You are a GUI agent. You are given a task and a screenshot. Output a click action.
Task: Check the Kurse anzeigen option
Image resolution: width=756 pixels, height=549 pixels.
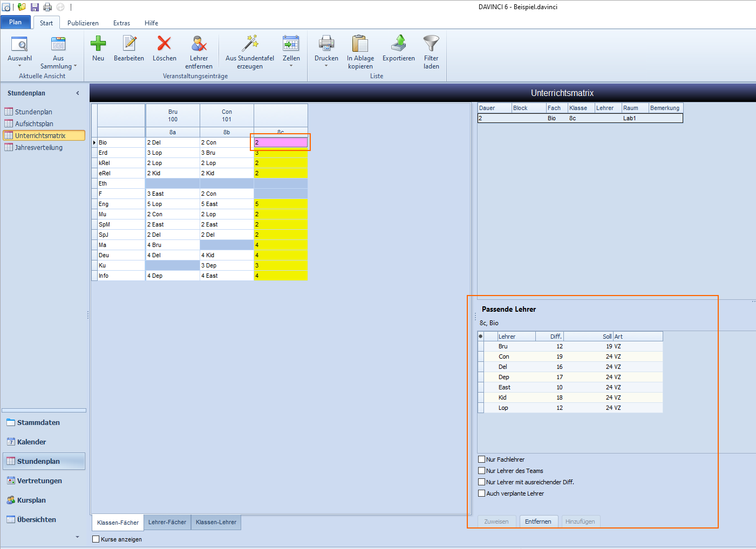pos(96,539)
